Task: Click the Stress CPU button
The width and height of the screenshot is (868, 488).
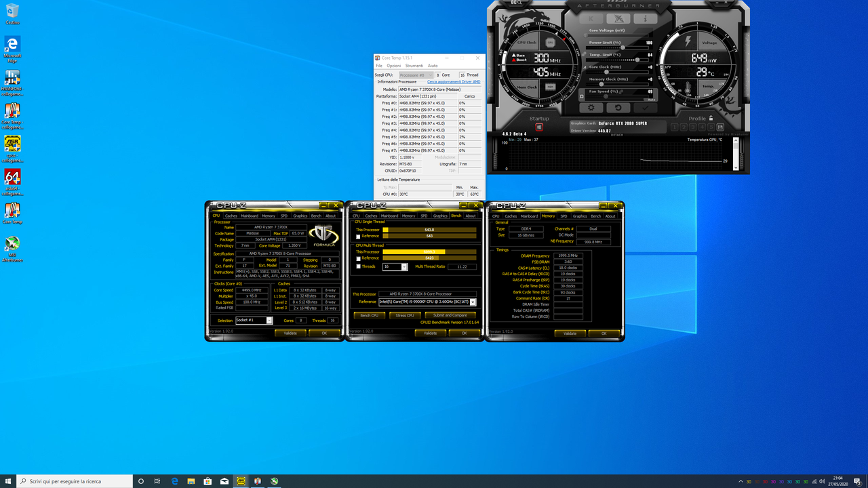Action: 405,315
